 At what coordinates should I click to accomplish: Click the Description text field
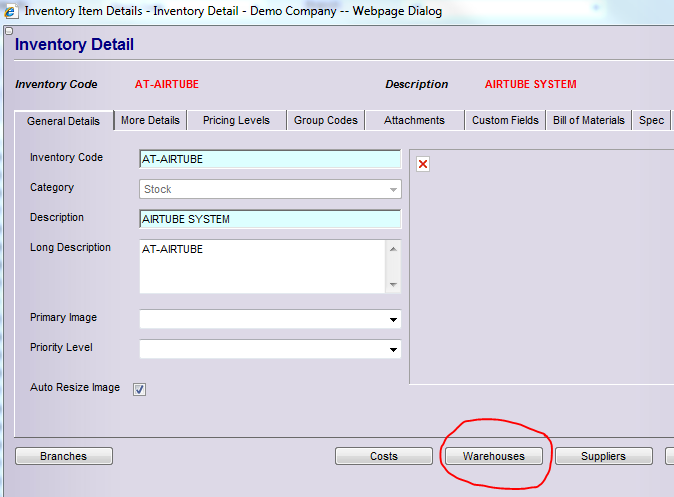270,219
